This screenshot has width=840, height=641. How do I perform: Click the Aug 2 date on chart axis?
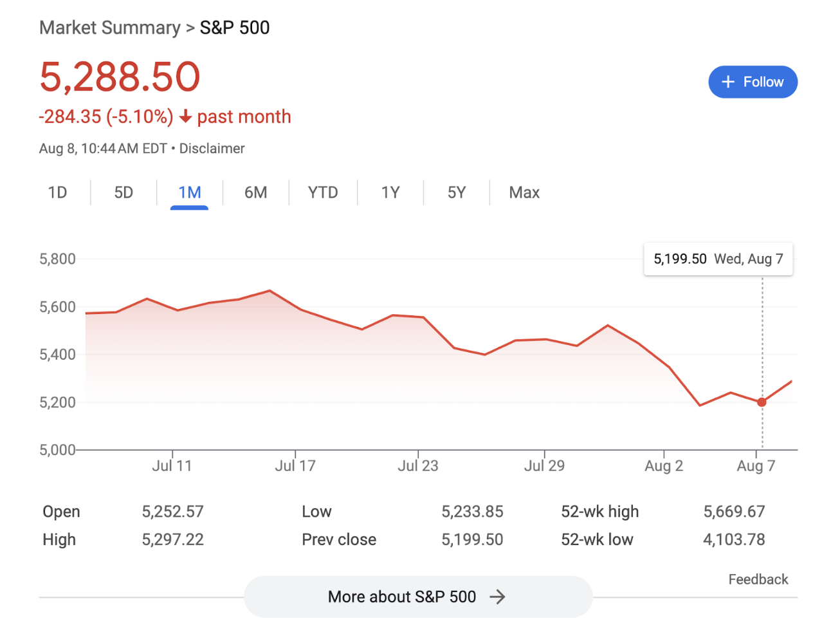tap(664, 465)
